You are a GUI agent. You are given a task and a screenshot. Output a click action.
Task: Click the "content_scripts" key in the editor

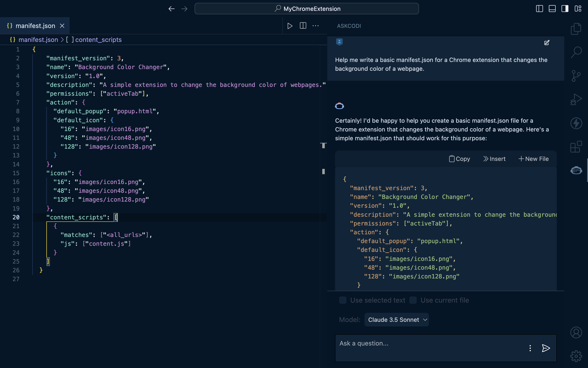pyautogui.click(x=76, y=217)
